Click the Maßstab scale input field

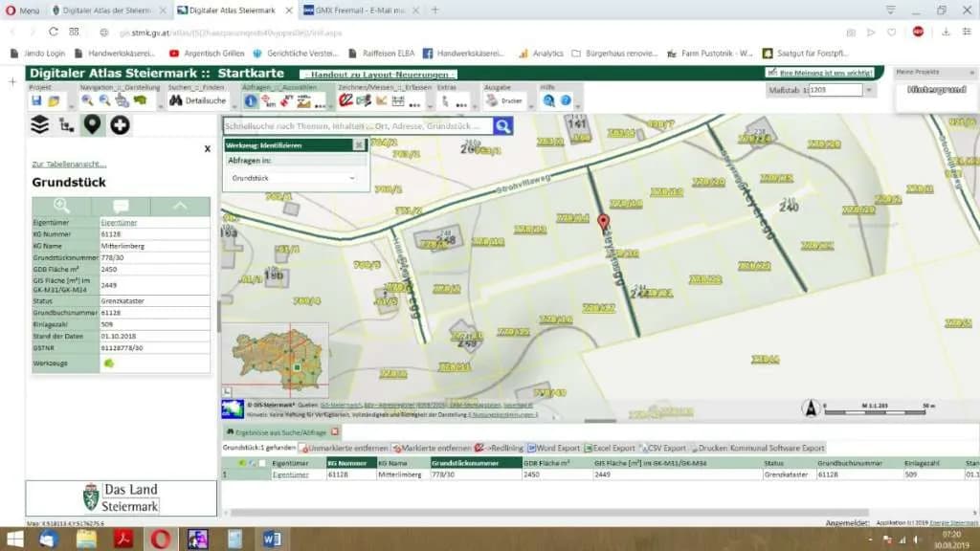tap(835, 90)
